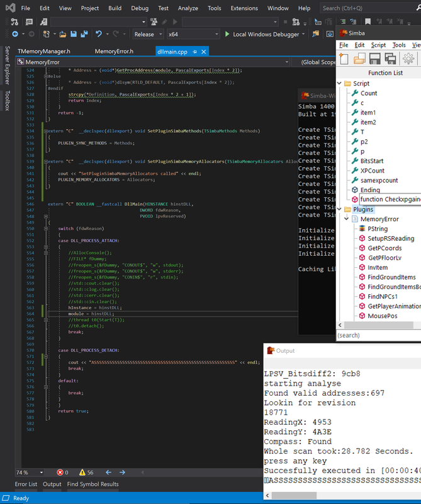Click the feedback comment icon in top toolbar
Image resolution: width=421 pixels, height=504 pixels.
click(29, 21)
